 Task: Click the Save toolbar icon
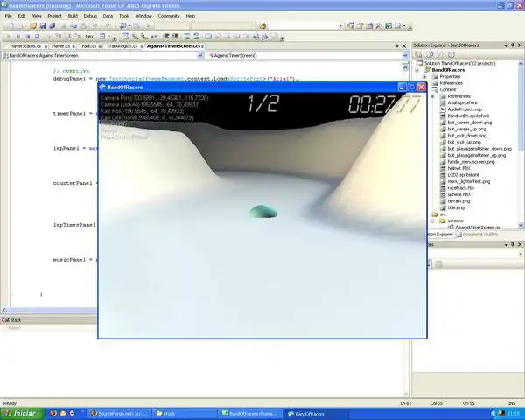tap(43, 25)
